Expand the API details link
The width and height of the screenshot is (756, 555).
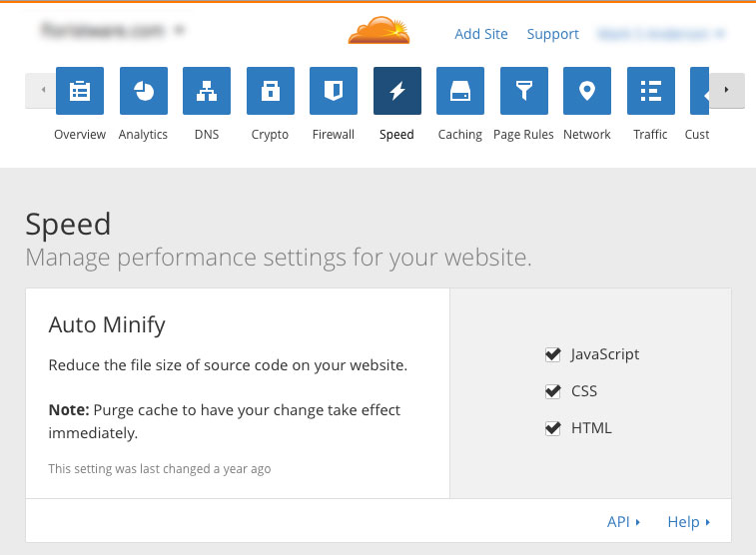pos(623,521)
